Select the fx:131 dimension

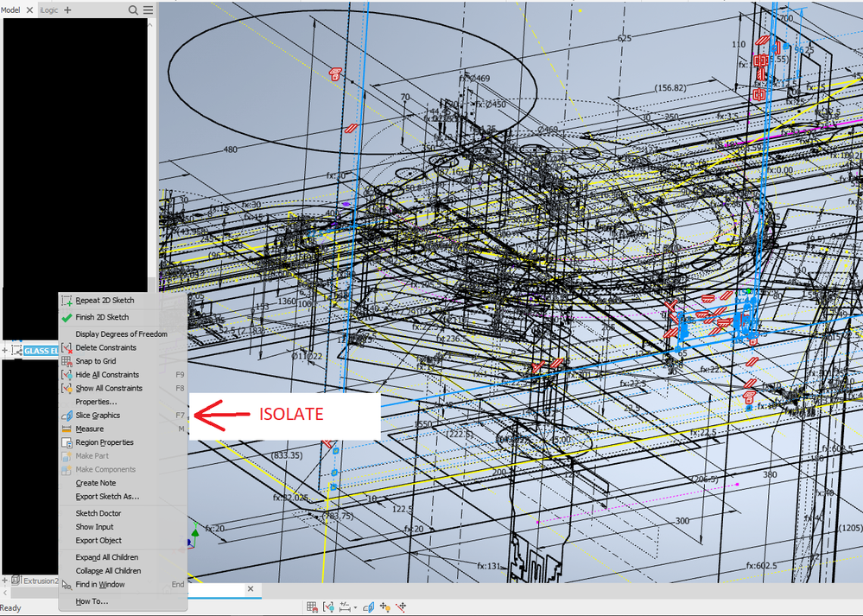489,565
